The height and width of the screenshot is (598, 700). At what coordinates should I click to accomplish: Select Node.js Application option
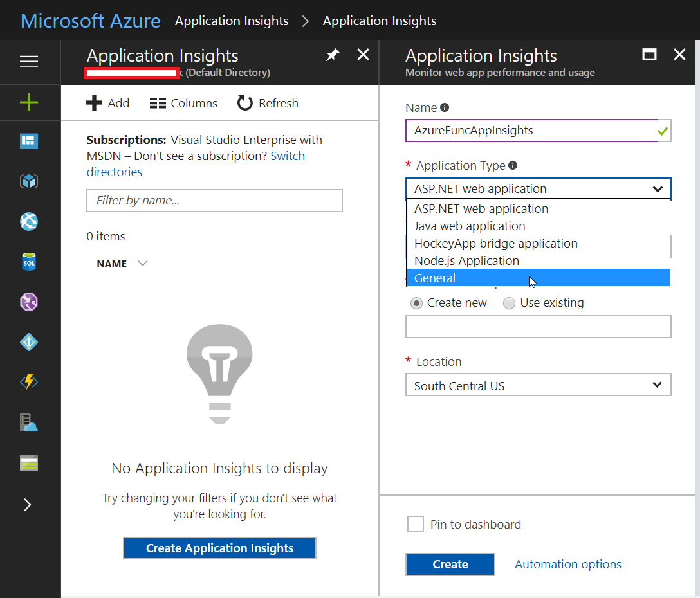pyautogui.click(x=538, y=261)
